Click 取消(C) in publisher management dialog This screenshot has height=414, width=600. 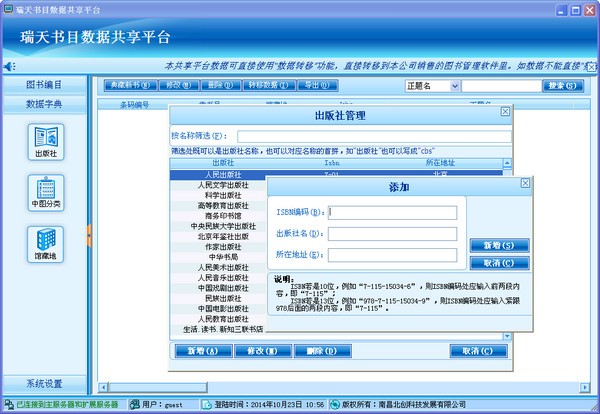[x=479, y=351]
